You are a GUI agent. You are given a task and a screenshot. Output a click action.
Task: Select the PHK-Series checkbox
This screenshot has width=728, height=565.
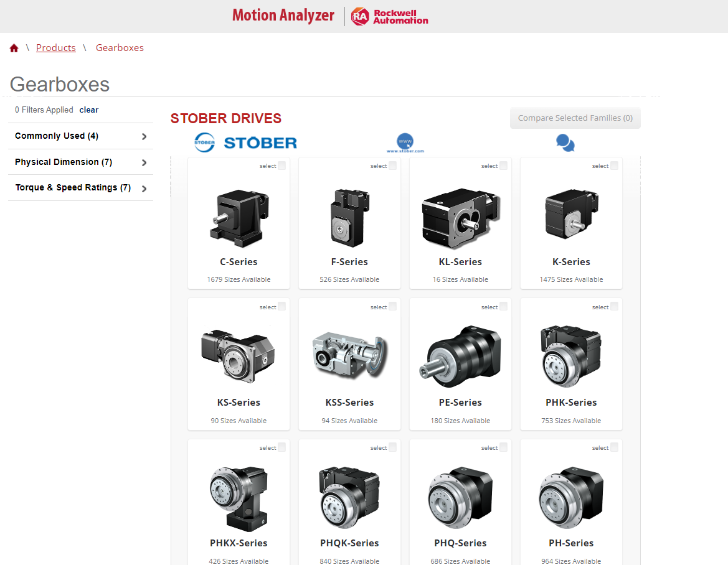613,306
